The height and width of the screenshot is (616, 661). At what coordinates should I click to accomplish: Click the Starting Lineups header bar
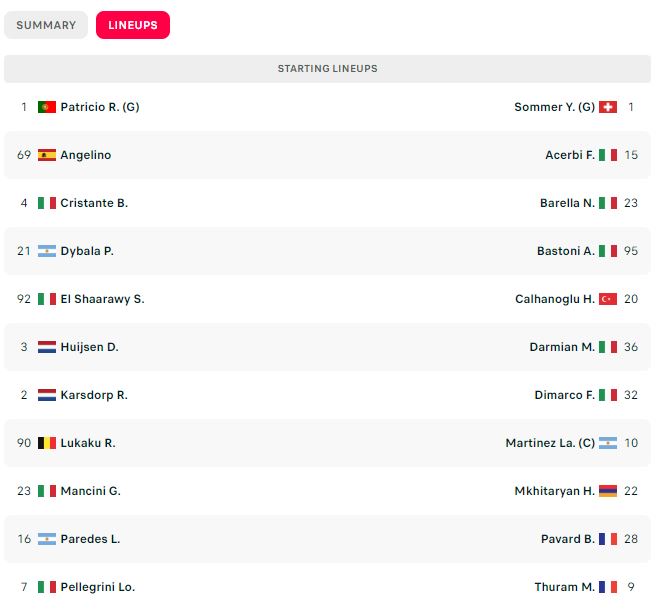click(328, 69)
